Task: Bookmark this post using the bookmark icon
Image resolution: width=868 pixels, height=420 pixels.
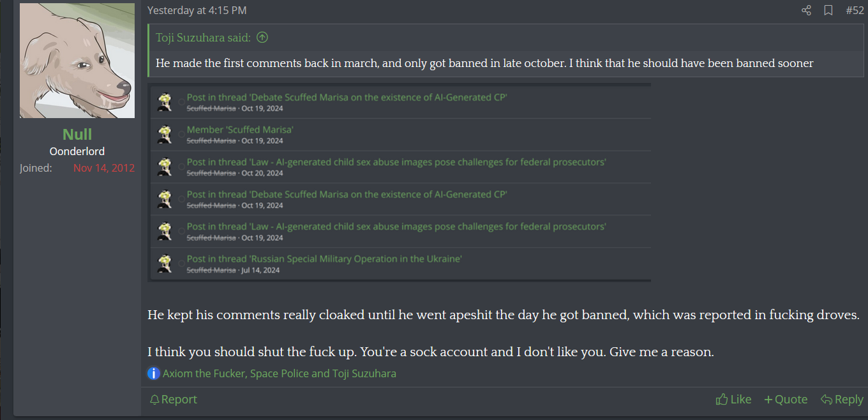Action: 828,10
